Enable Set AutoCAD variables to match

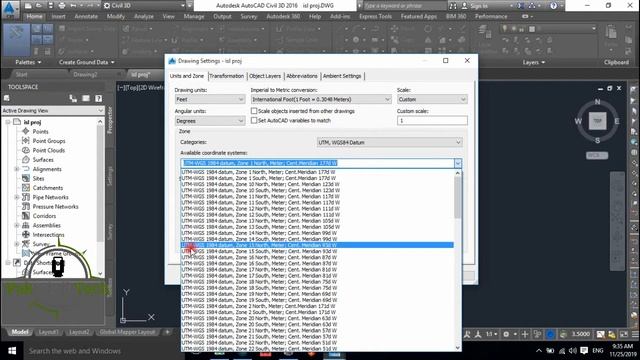pos(254,120)
